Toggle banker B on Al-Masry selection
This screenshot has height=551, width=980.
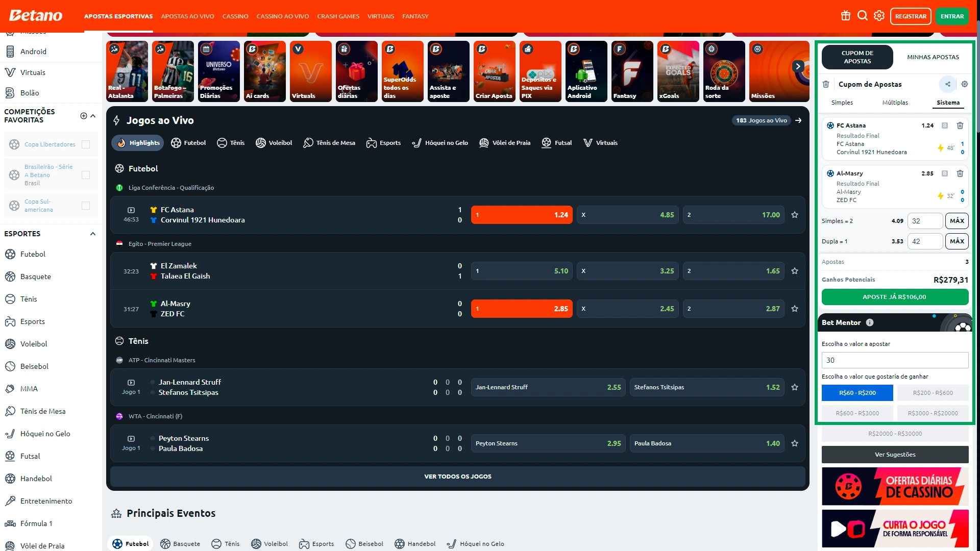click(x=945, y=173)
